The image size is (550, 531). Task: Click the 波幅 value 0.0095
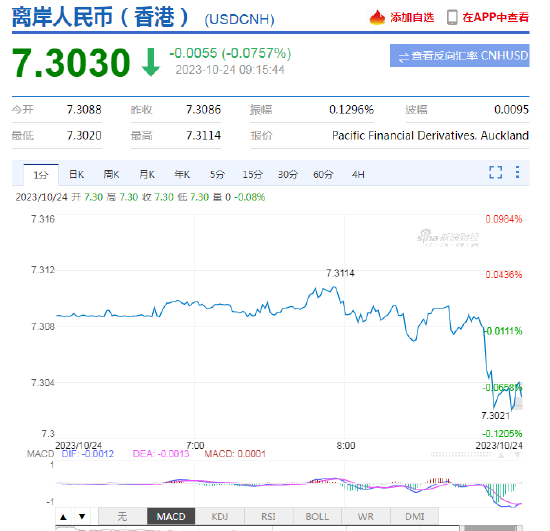tap(511, 109)
